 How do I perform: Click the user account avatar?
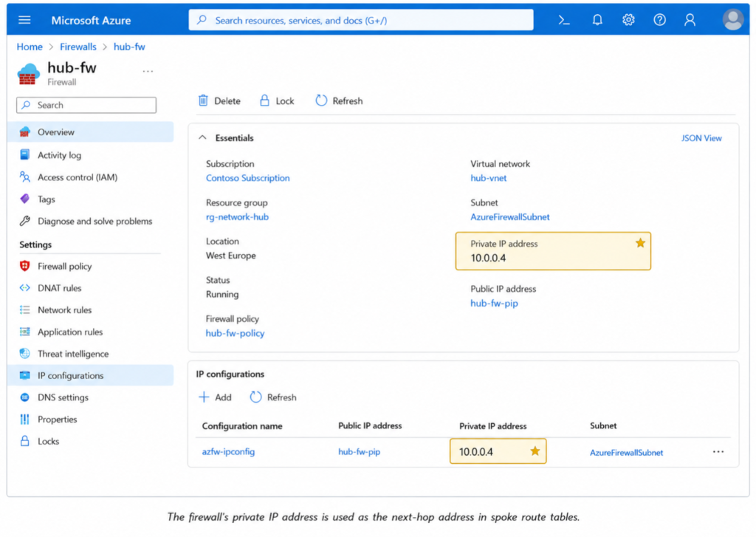point(732,20)
